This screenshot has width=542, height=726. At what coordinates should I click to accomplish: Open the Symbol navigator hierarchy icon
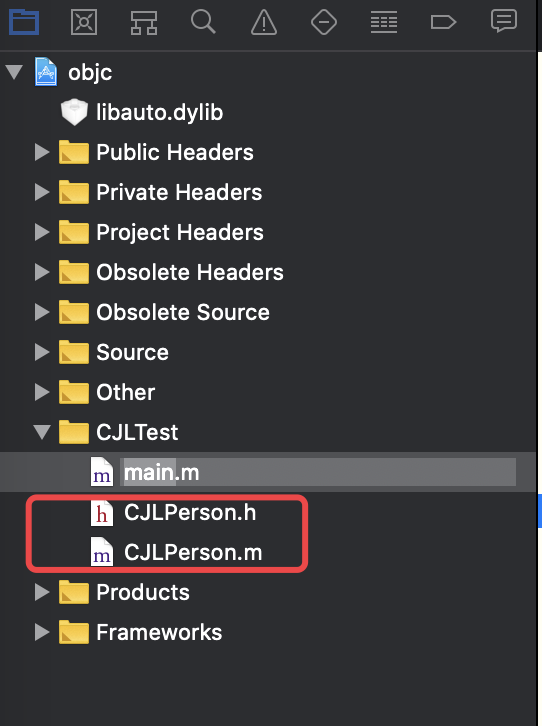144,22
